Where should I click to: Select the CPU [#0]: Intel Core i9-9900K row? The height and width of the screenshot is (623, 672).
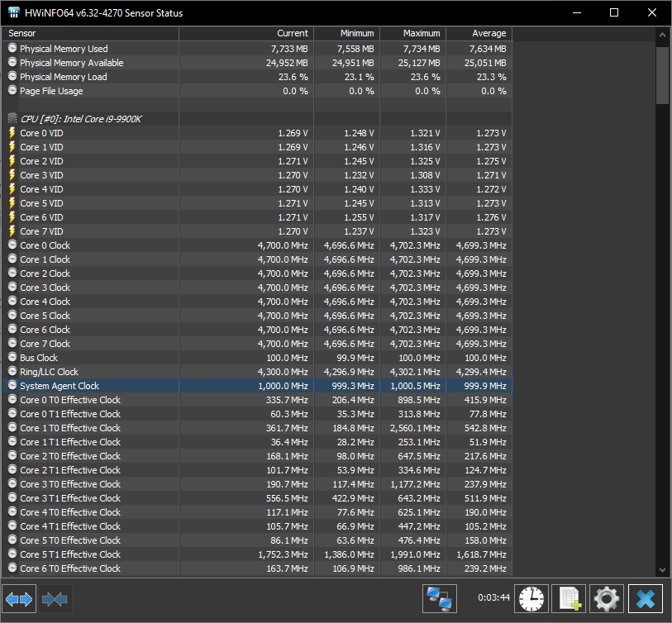tap(257, 119)
